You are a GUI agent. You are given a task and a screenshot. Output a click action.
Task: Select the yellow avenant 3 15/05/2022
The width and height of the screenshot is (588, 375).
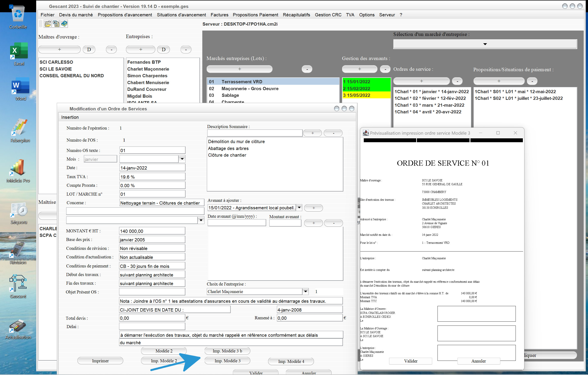366,95
